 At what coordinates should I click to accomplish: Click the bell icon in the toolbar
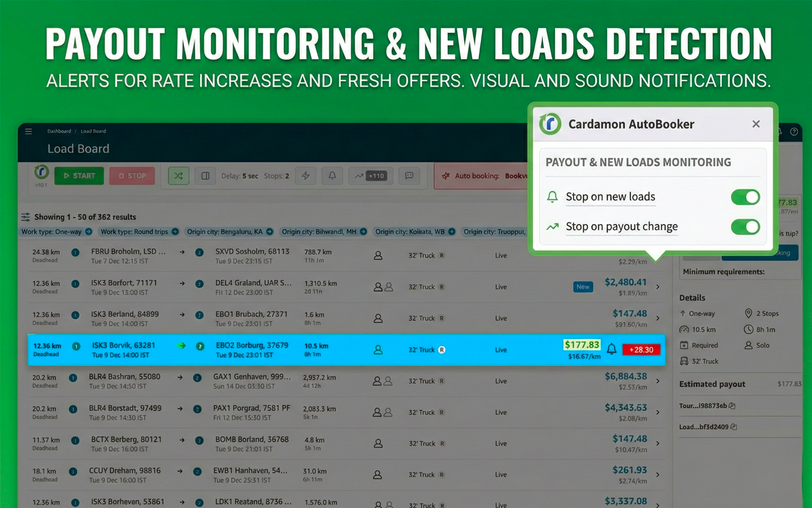pos(332,176)
